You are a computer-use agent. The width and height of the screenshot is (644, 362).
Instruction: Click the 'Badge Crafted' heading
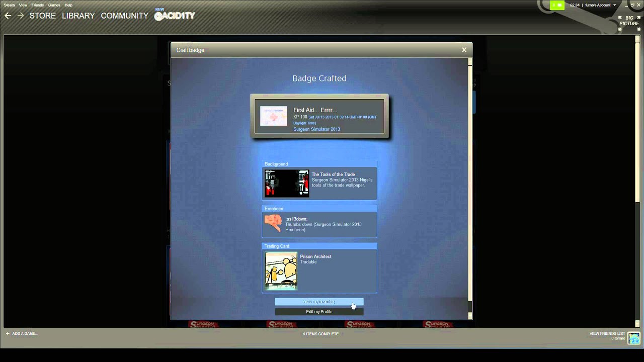coord(319,78)
